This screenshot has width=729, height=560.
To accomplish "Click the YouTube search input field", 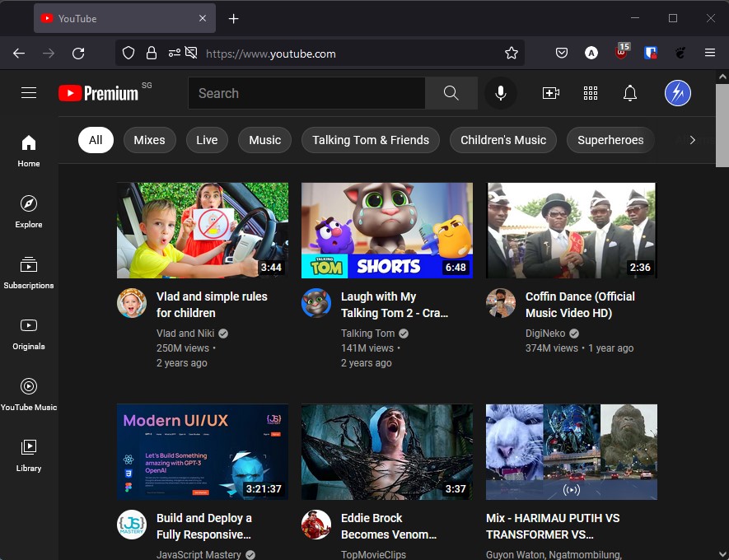I will click(x=307, y=93).
